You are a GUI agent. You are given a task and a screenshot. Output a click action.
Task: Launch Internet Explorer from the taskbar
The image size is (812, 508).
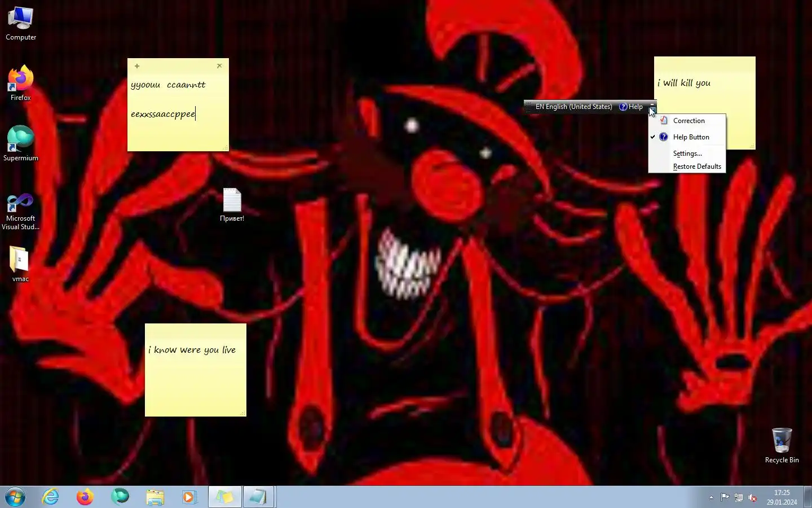coord(51,497)
